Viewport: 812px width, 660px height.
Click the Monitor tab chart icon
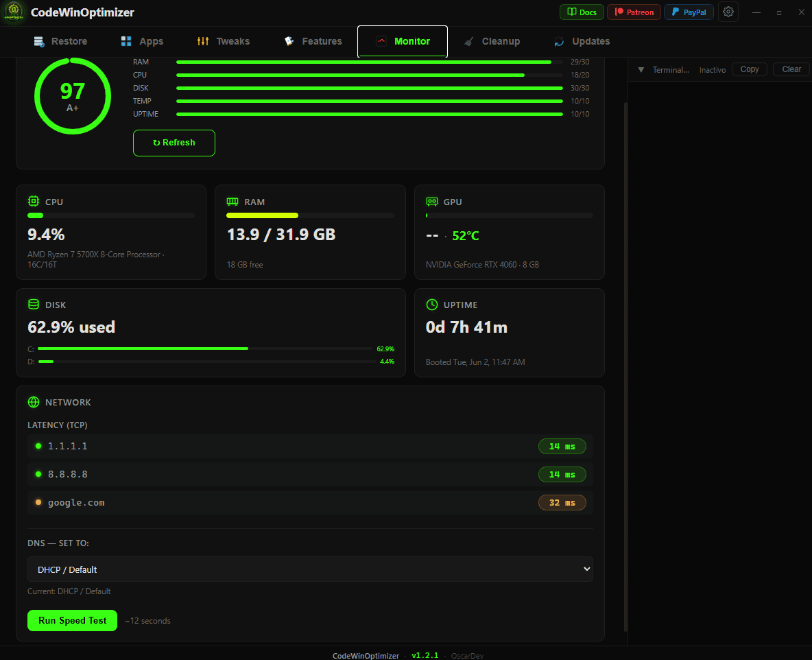[x=381, y=41]
